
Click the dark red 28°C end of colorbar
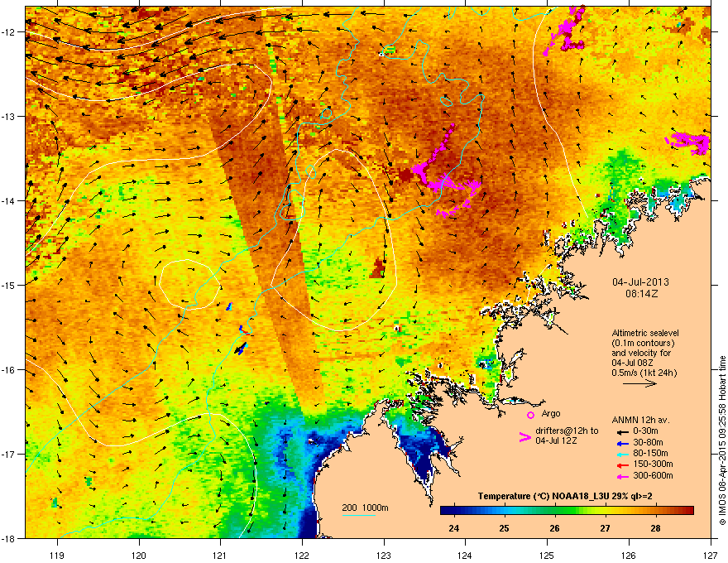(687, 511)
